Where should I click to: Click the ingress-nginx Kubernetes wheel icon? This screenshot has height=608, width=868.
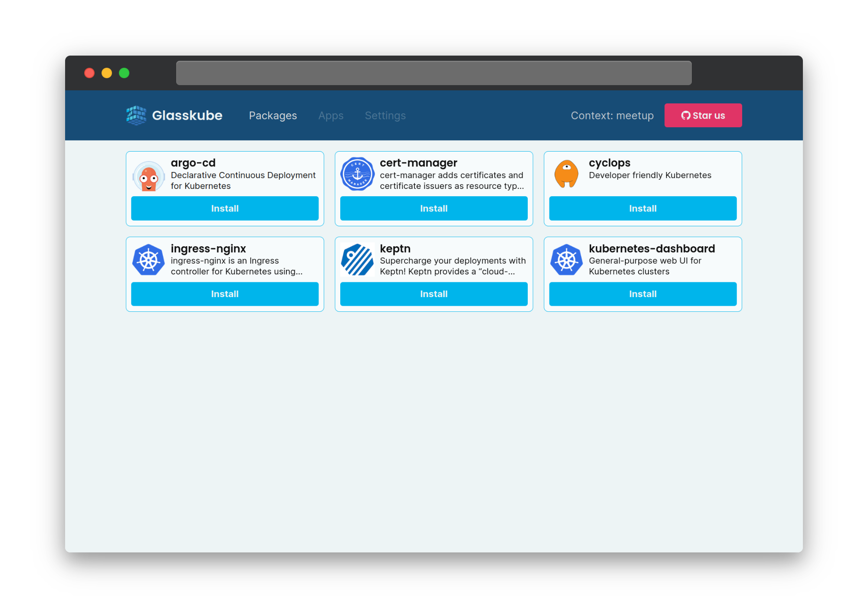point(149,260)
